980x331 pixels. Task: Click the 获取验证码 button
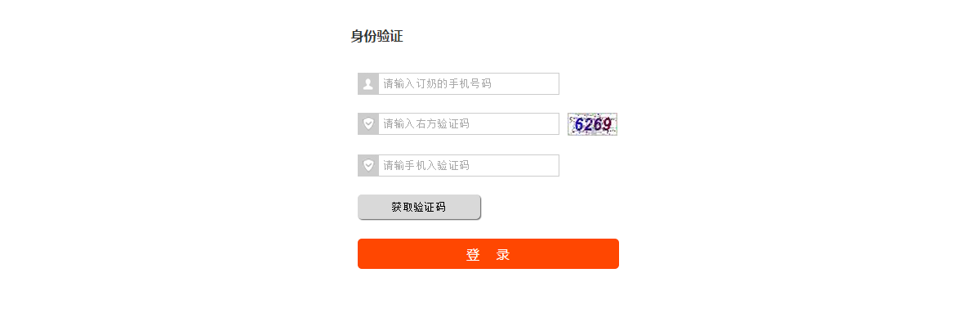419,207
